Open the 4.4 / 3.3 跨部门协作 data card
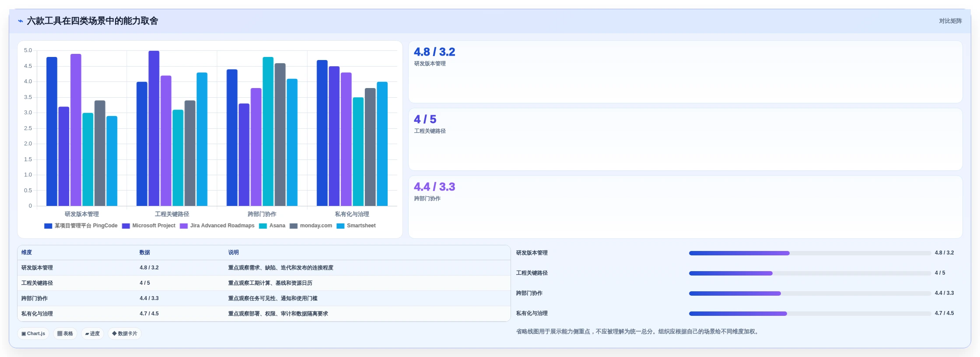 pos(685,207)
